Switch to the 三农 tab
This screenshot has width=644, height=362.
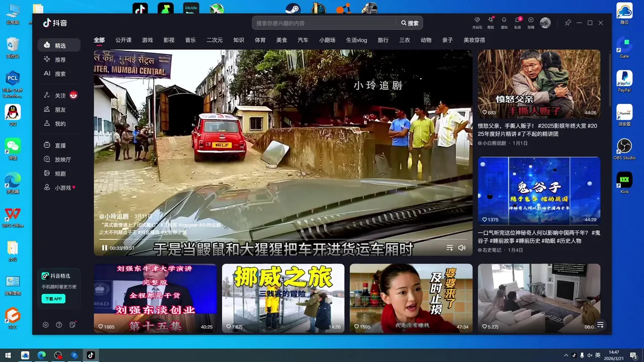pos(405,40)
